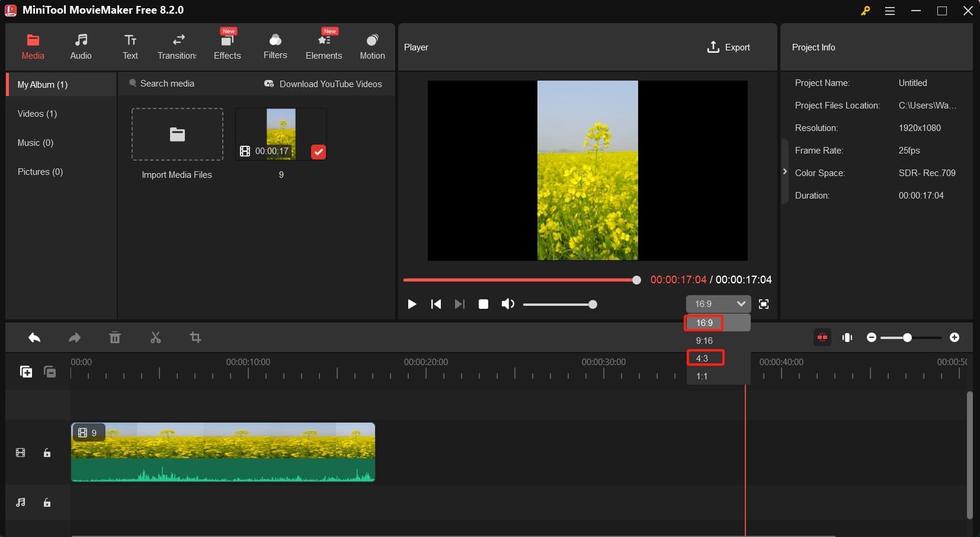This screenshot has width=980, height=537.
Task: Switch to the Filters tab
Action: (x=276, y=47)
